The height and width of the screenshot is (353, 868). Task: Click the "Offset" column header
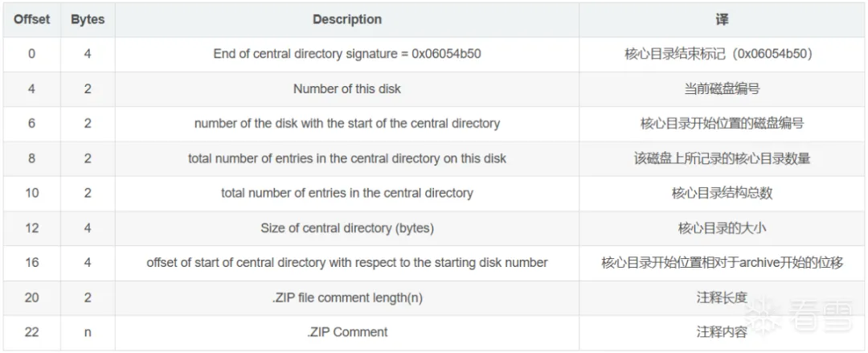coord(31,19)
